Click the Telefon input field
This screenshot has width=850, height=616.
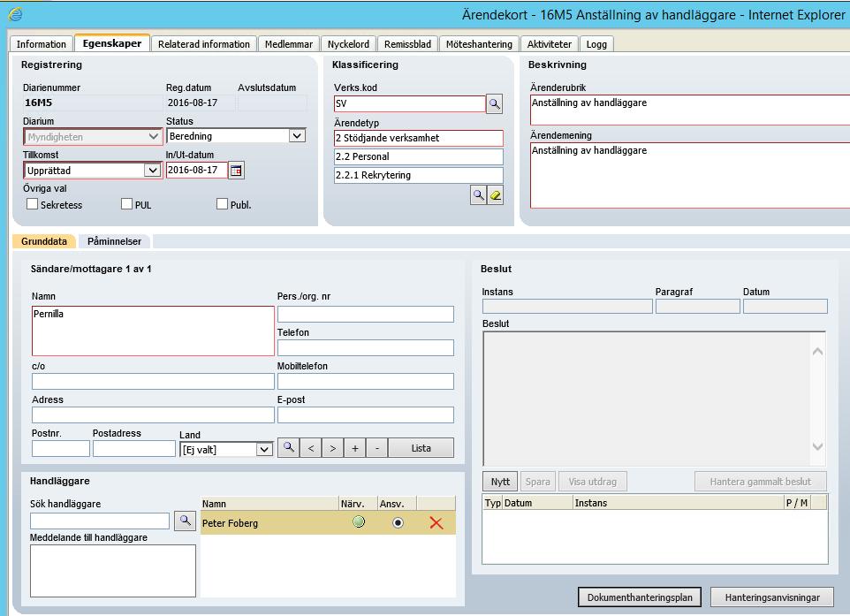[x=366, y=347]
